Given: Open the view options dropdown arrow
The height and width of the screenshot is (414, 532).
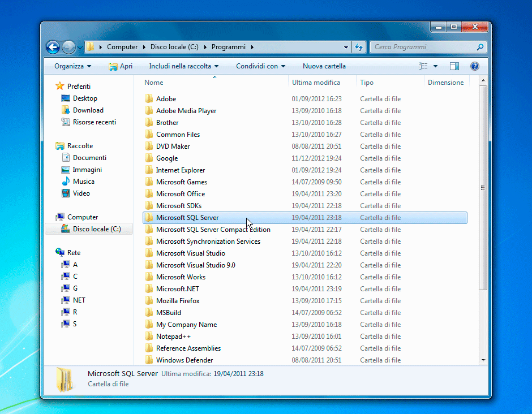Looking at the screenshot, I should [435, 66].
